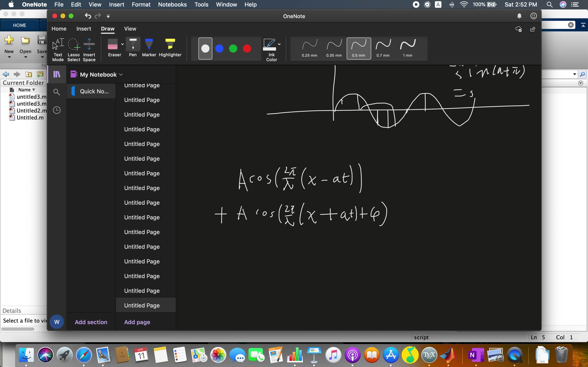This screenshot has width=588, height=367.
Task: Click Add section button
Action: coord(91,322)
